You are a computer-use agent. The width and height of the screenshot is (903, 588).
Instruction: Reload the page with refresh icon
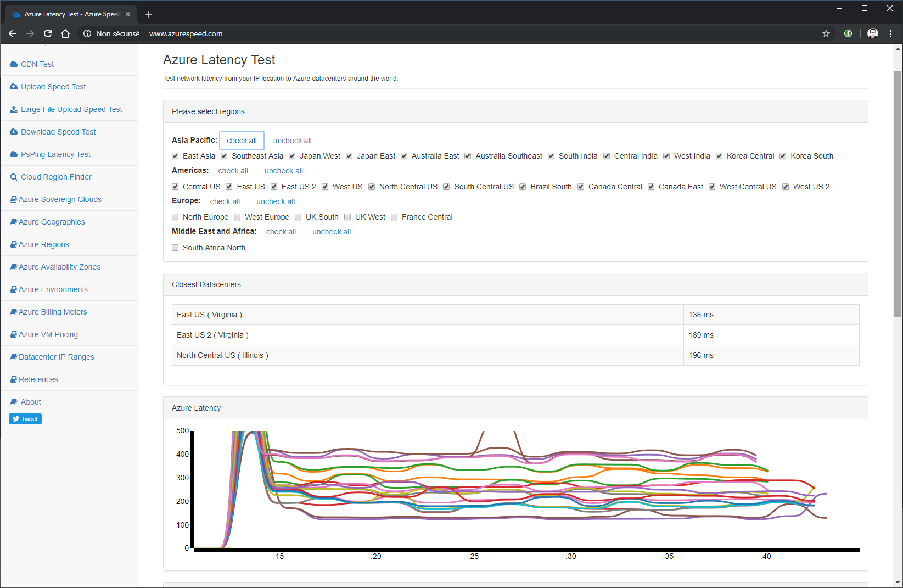(48, 33)
